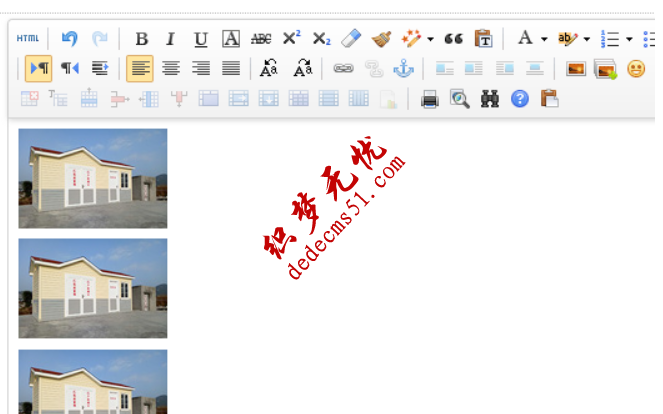
Task: Float image to the left
Action: pos(474,68)
